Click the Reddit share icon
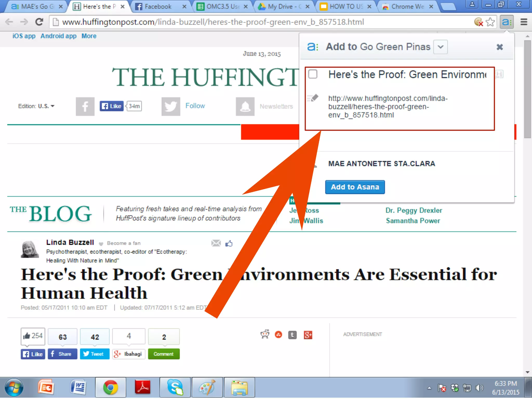 (x=265, y=334)
